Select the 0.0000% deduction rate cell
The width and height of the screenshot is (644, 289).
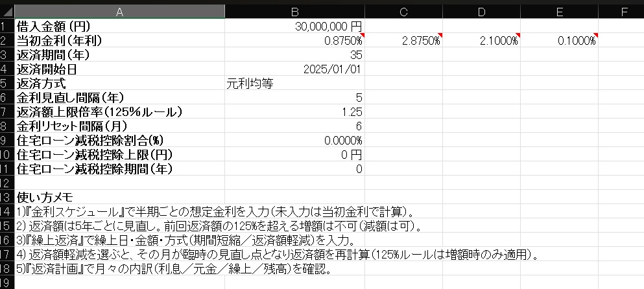coord(294,140)
